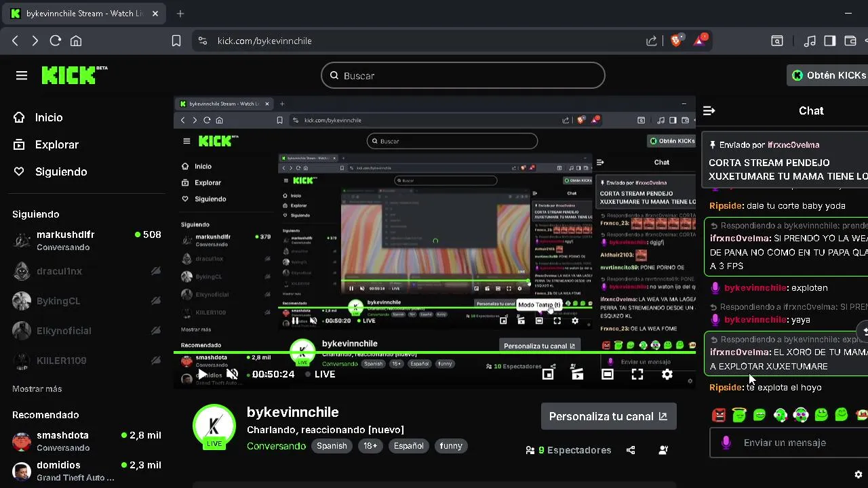Click Personaliza tu canal button
Viewport: 868px width, 488px height.
(608, 416)
